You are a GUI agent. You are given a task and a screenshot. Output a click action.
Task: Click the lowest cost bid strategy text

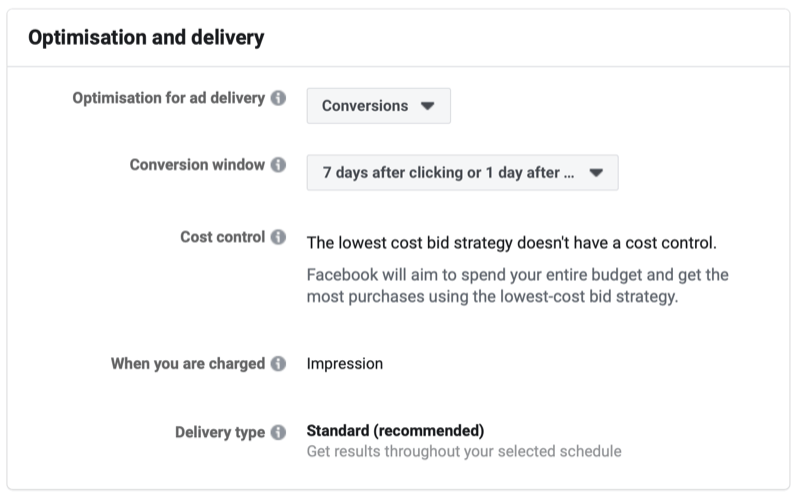click(511, 243)
